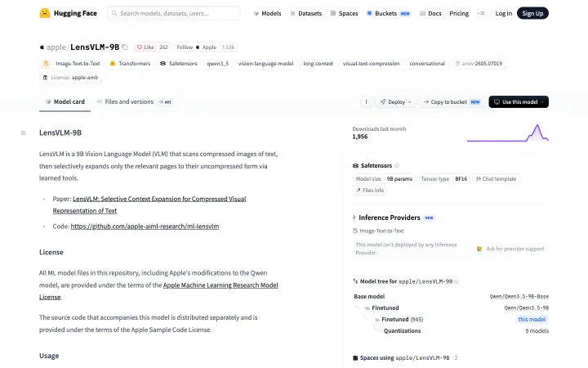Image resolution: width=588 pixels, height=368 pixels.
Task: Select the conversational tag
Action: click(x=427, y=64)
